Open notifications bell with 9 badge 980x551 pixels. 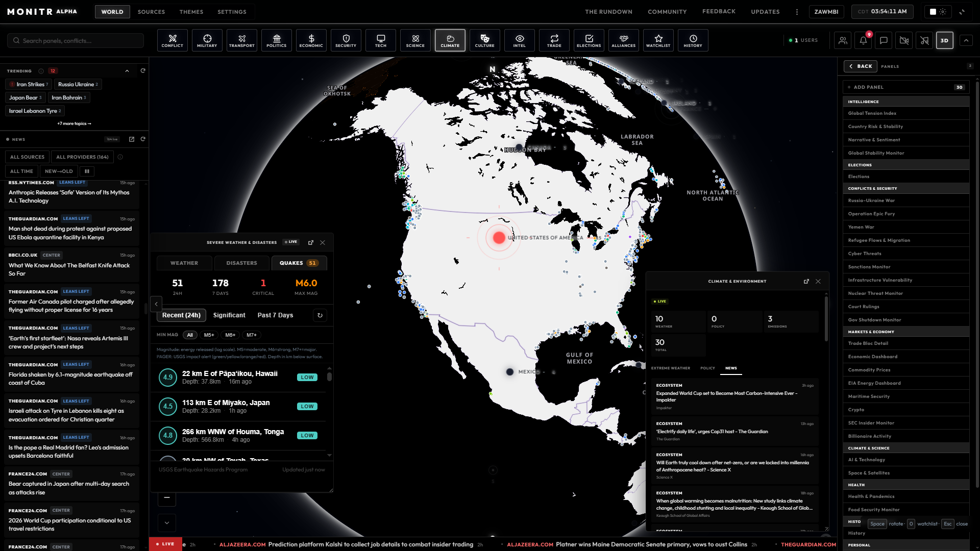point(863,40)
